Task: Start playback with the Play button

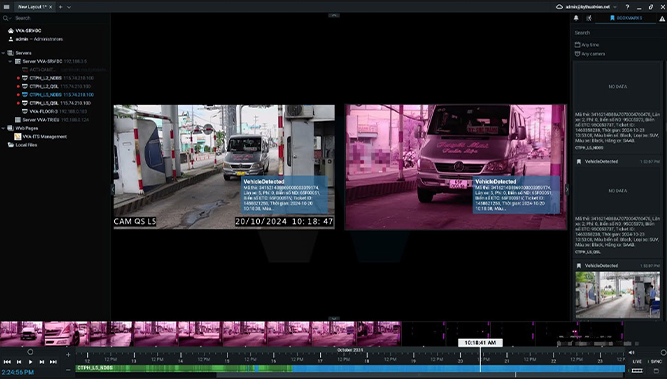Action: coord(31,362)
